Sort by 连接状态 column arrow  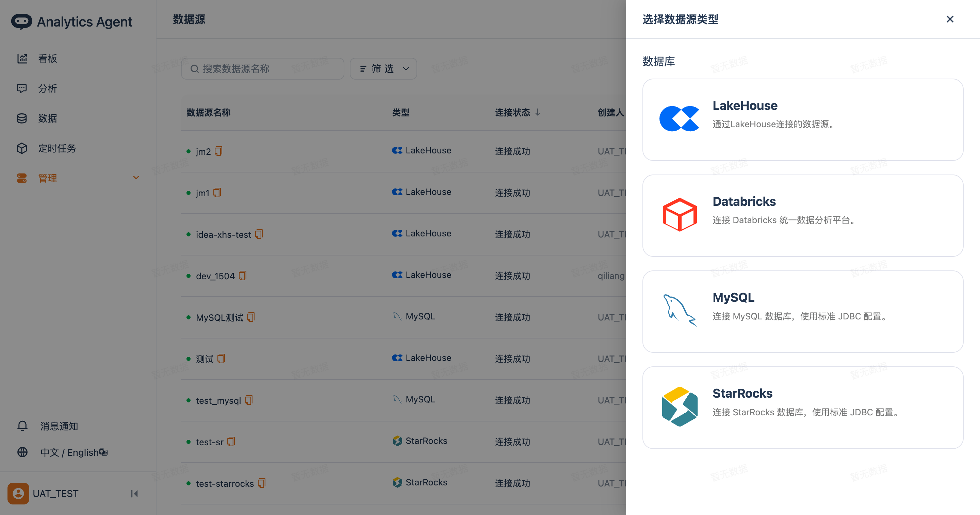point(538,112)
